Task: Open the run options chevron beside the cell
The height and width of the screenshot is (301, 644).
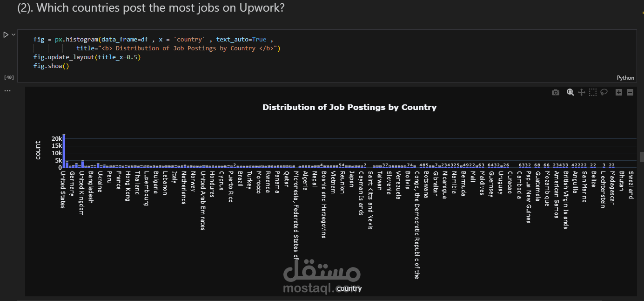Action: 13,34
